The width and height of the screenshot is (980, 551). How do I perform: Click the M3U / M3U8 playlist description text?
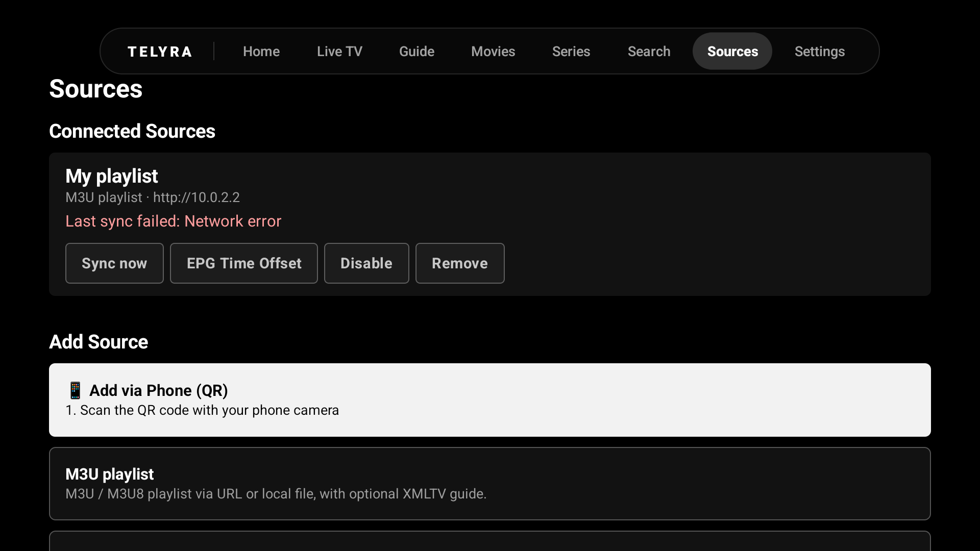coord(276,494)
